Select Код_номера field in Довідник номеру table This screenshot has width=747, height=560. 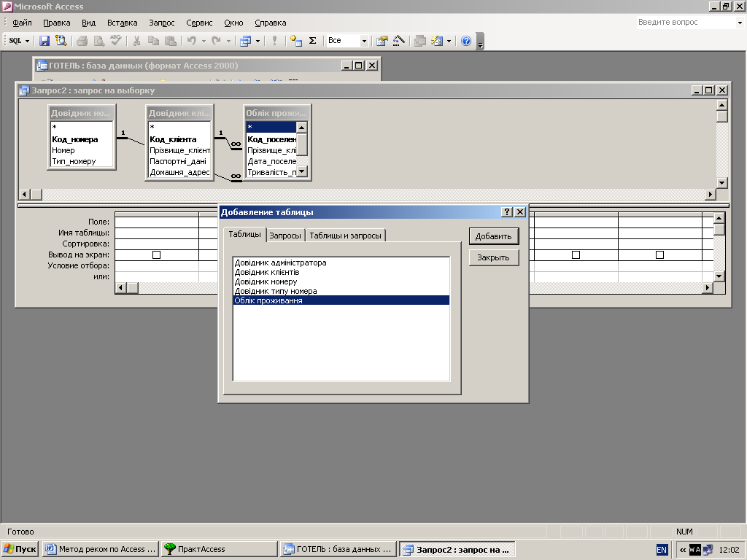pyautogui.click(x=75, y=139)
